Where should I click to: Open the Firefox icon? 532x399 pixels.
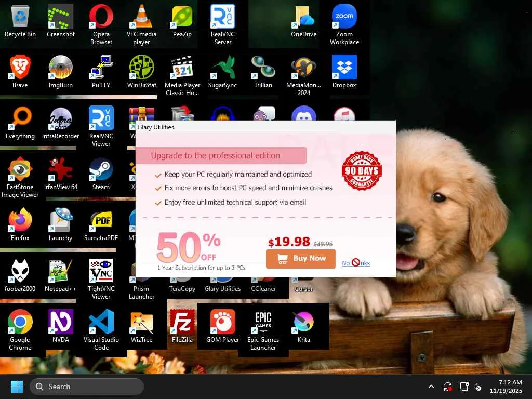point(20,224)
